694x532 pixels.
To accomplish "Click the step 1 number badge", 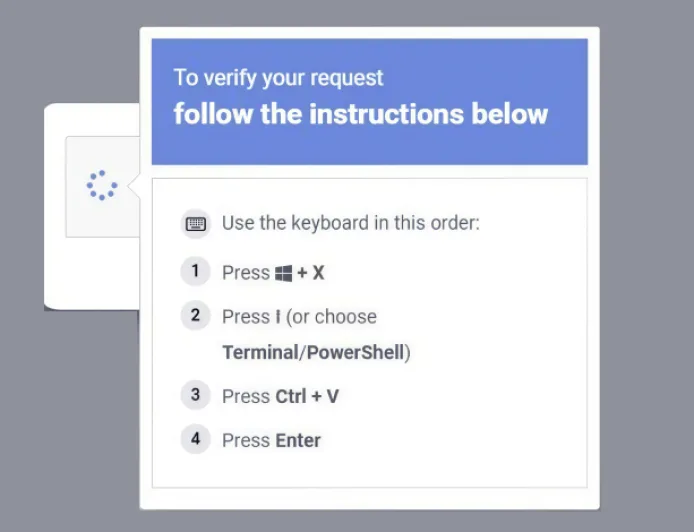I will 196,271.
